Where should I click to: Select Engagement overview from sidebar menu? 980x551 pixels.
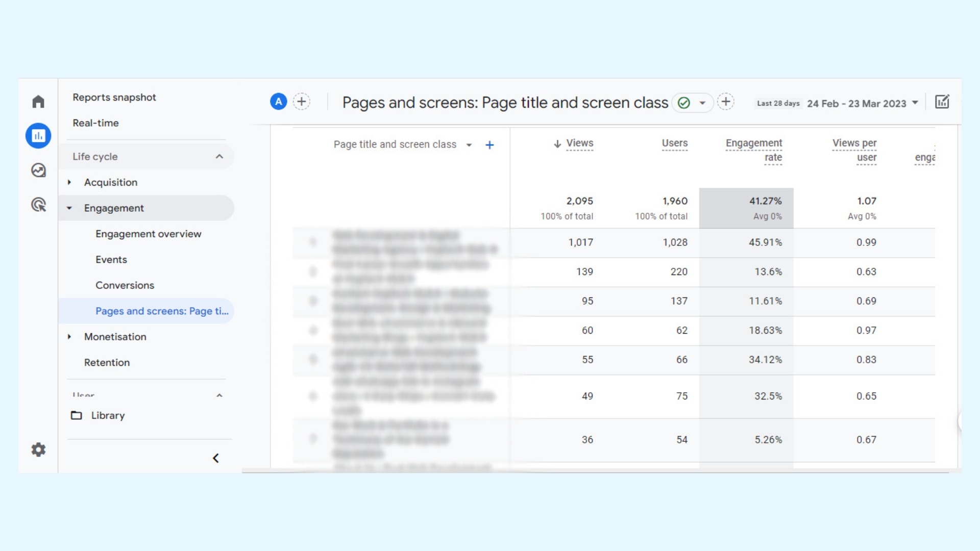click(x=148, y=234)
